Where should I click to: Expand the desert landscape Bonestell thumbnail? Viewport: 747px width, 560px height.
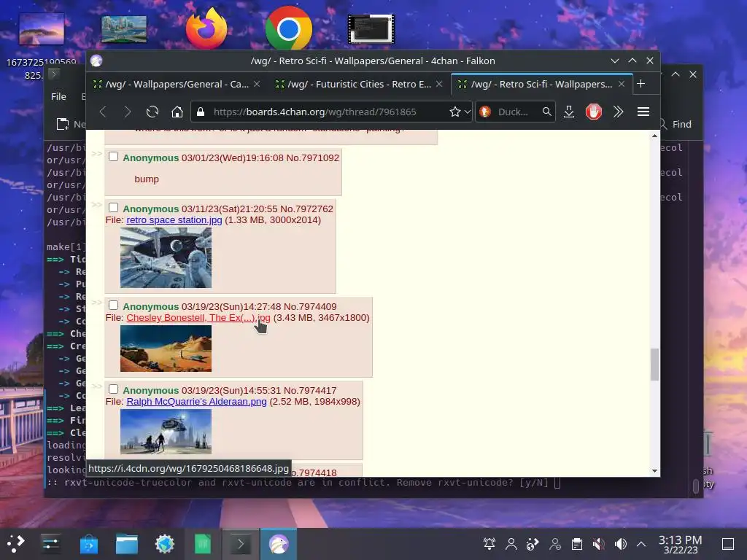coord(166,348)
